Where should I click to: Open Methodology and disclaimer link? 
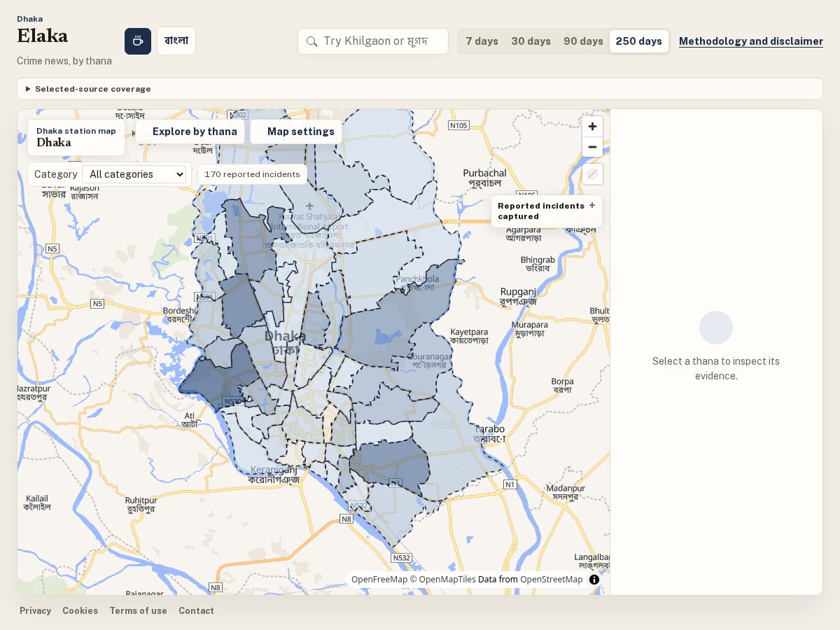pos(751,41)
